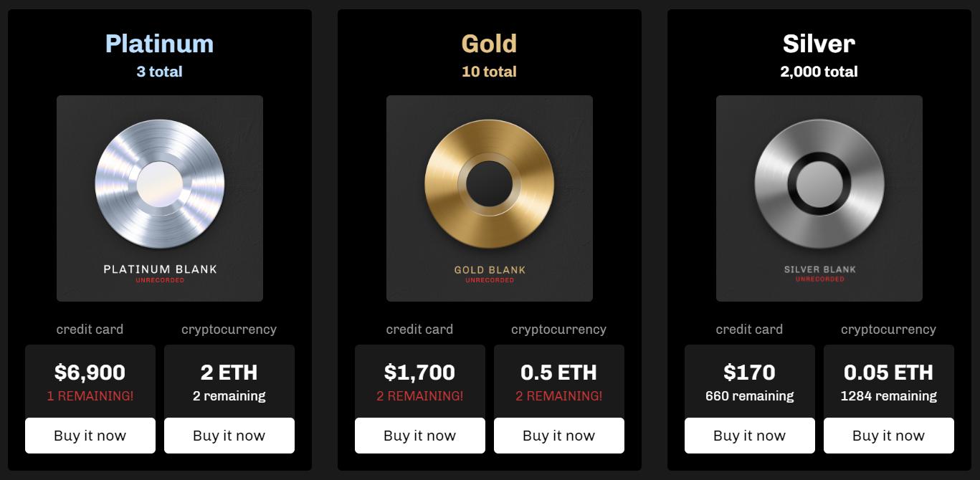The image size is (980, 480).
Task: Select the Gold tier heading
Action: (490, 44)
